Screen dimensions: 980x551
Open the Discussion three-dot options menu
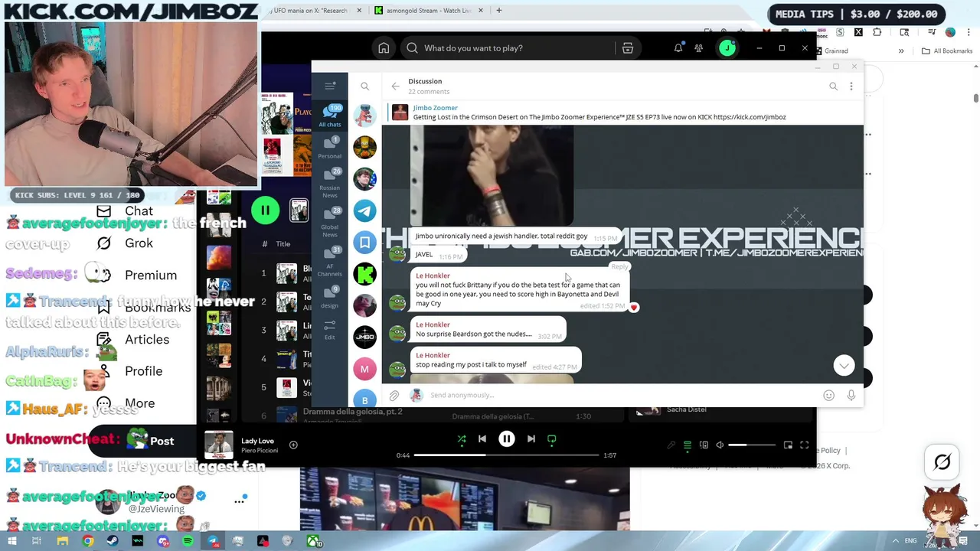851,86
